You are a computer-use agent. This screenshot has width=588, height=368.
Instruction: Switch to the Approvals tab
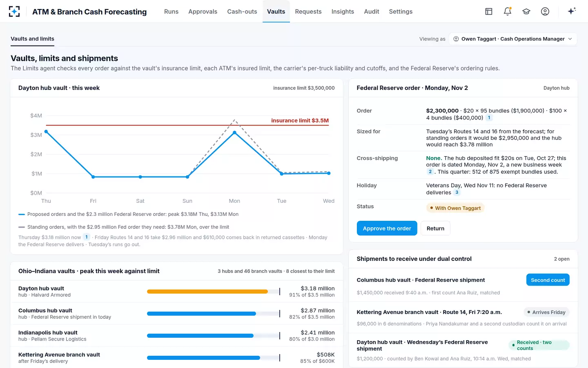click(203, 11)
